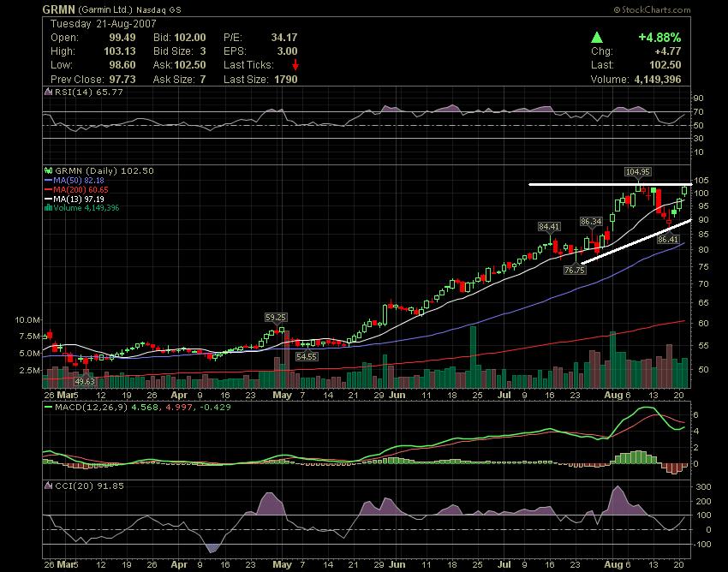The height and width of the screenshot is (572, 728).
Task: Click the MACD histogram value -0.429
Action: pos(215,408)
